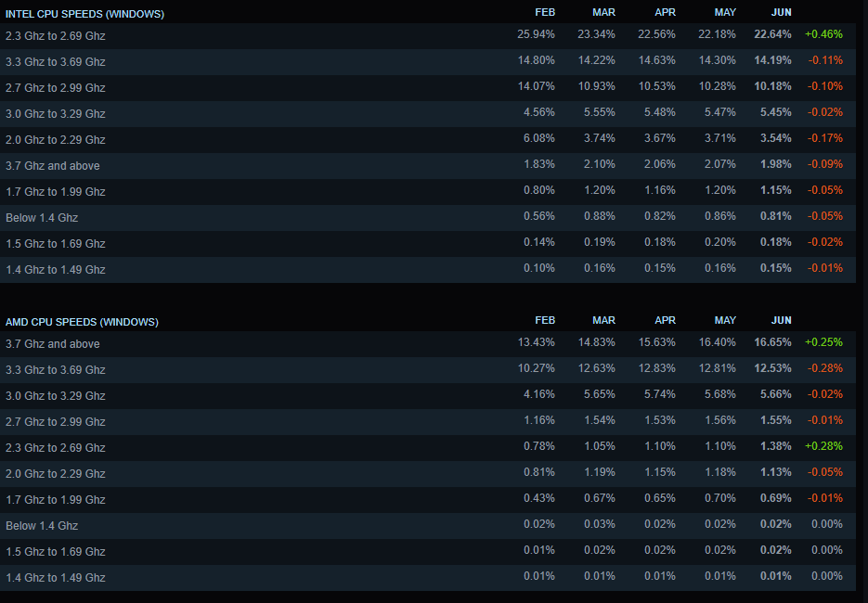Screen dimensions: 868x603
Task: Click the MAR column header in Intel table
Action: click(603, 12)
